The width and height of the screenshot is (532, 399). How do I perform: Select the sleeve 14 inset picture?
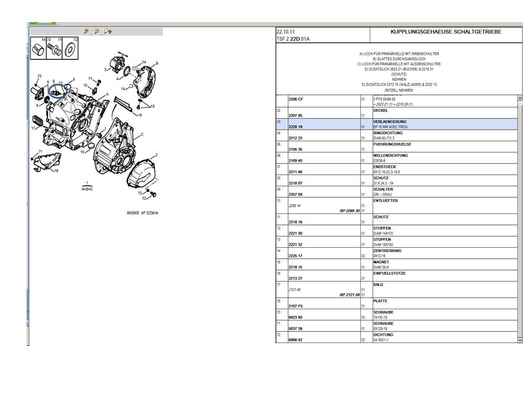click(38, 50)
